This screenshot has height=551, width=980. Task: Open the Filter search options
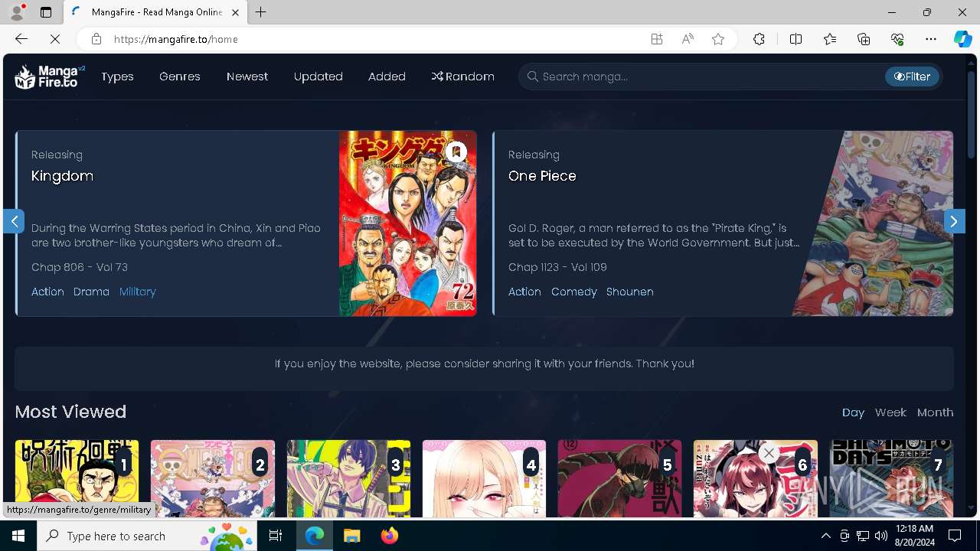tap(912, 77)
